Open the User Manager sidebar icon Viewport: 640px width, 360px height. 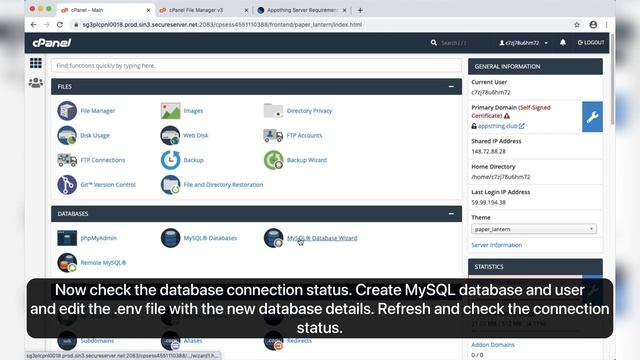tap(36, 82)
